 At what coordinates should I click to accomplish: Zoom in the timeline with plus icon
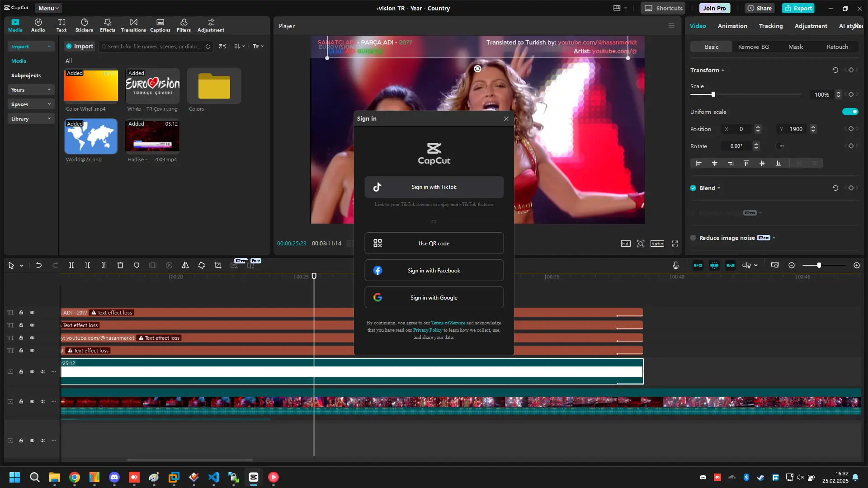857,265
